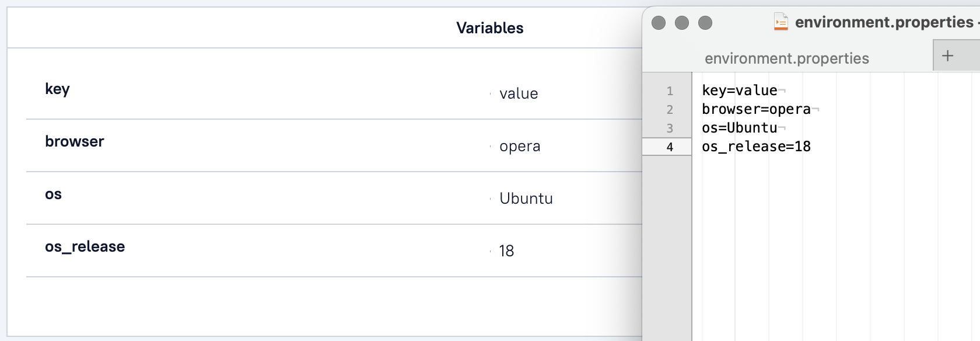Click the os_release variable label
The height and width of the screenshot is (341, 980).
(85, 246)
